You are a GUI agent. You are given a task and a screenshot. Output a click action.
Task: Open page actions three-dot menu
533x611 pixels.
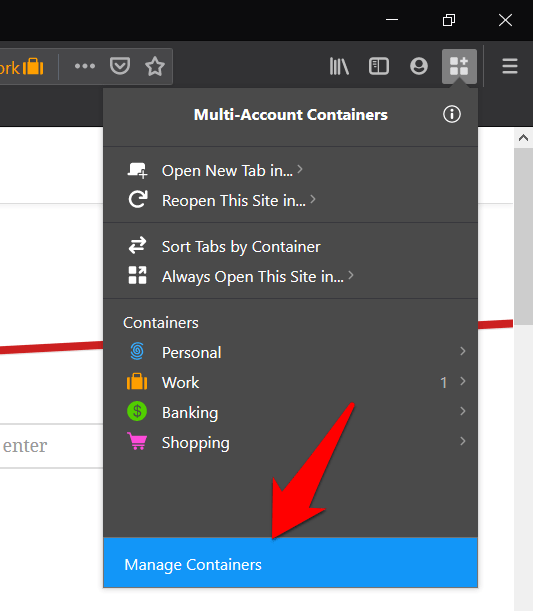(85, 66)
